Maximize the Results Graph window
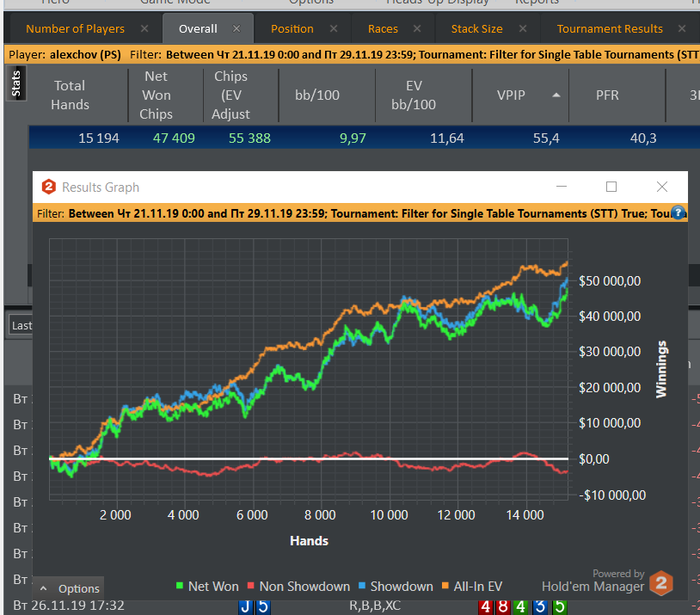700x615 pixels. tap(611, 187)
